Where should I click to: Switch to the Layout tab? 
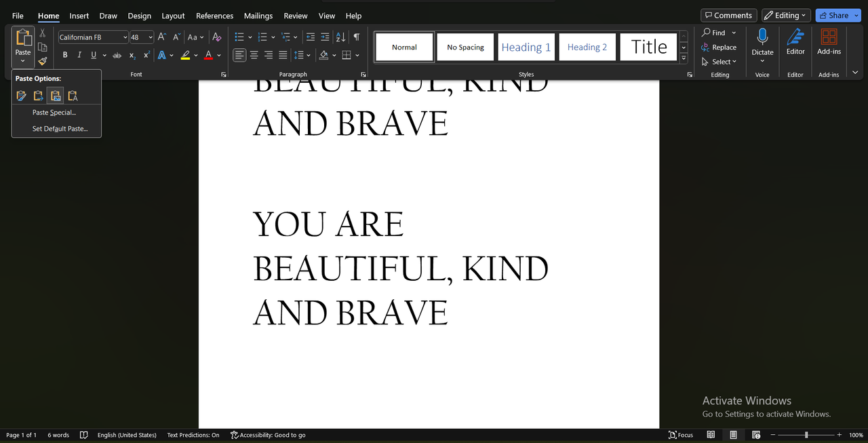point(173,16)
